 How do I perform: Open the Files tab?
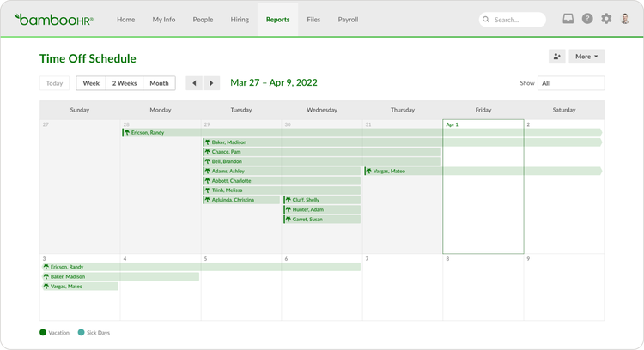click(313, 19)
